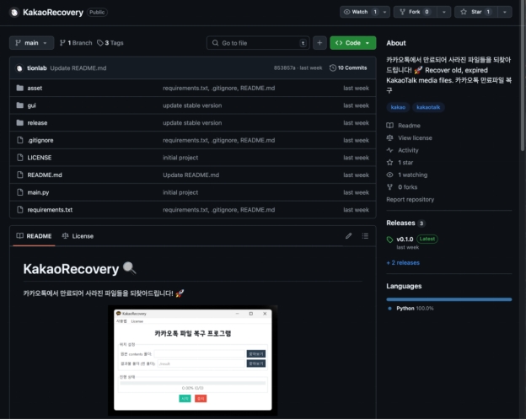Image resolution: width=526 pixels, height=420 pixels.
Task: Open the asset folder
Action: 35,88
